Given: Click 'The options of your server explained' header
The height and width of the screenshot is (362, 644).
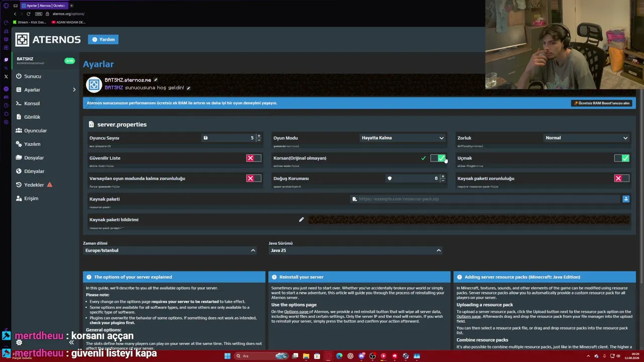Looking at the screenshot, I should click(x=174, y=277).
